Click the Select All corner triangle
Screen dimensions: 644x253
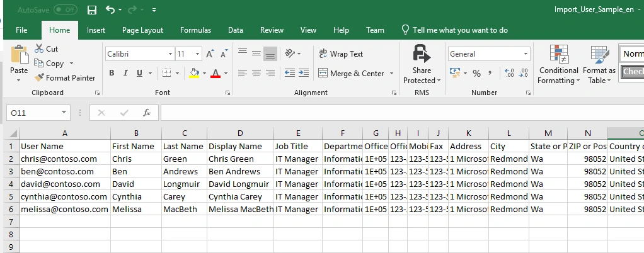click(13, 133)
